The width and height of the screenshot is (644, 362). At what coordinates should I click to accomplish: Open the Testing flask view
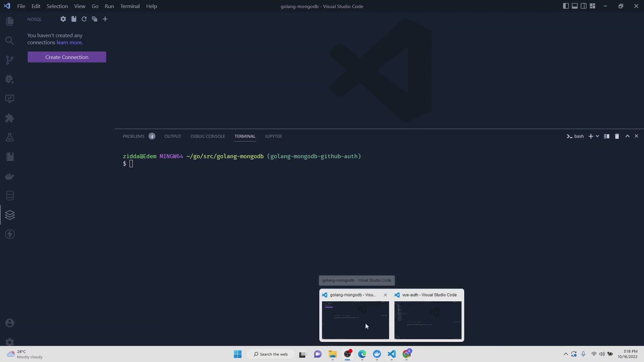[x=10, y=137]
